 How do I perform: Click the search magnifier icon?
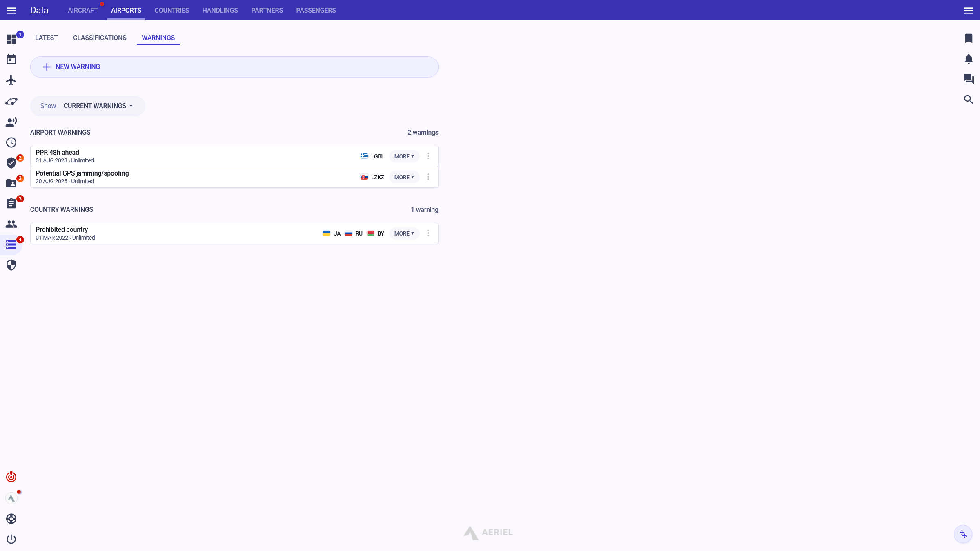(968, 100)
